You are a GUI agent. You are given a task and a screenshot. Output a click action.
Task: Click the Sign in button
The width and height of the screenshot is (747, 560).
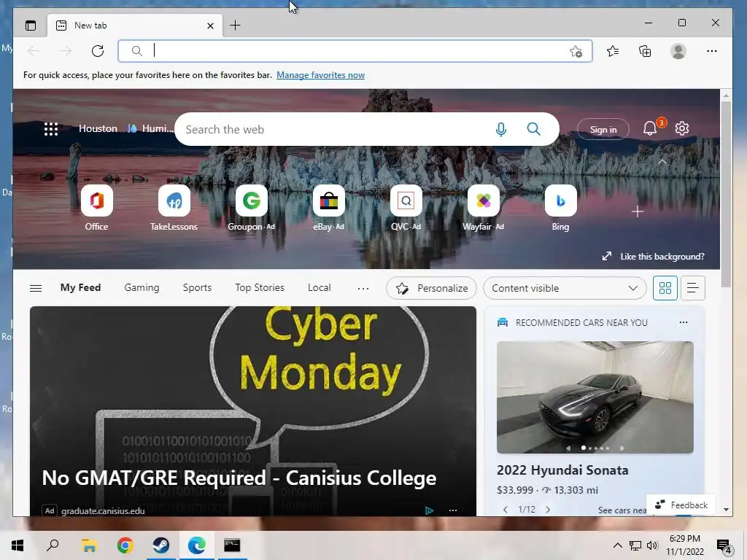603,129
